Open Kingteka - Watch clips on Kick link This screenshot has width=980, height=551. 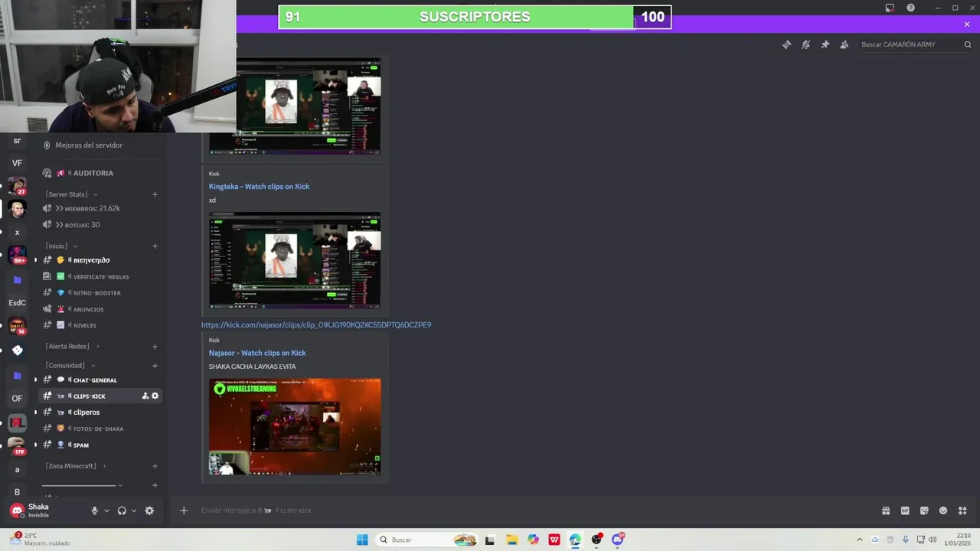pyautogui.click(x=259, y=187)
